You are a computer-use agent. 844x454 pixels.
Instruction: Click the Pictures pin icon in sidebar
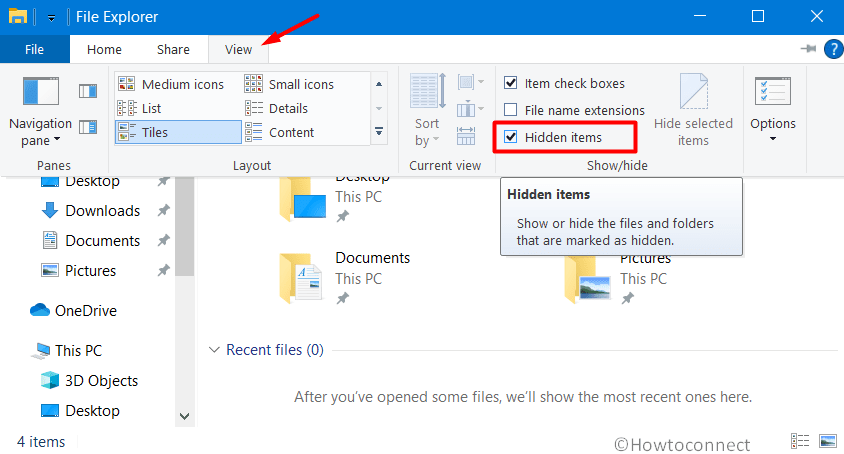(x=164, y=270)
